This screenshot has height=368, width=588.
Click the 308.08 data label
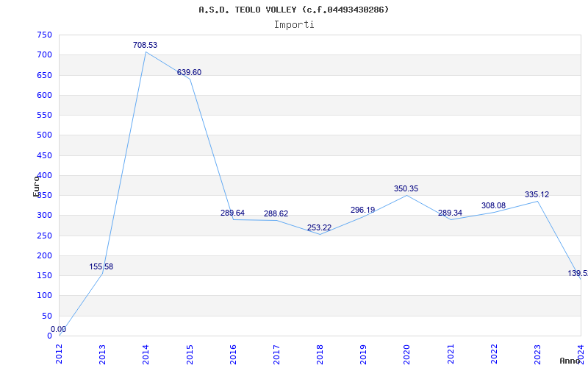pyautogui.click(x=493, y=206)
